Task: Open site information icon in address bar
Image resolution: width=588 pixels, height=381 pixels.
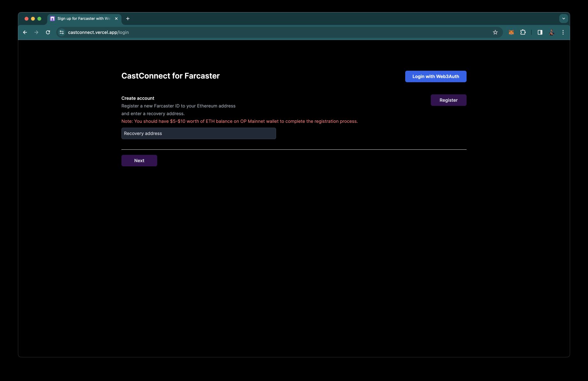Action: click(62, 32)
